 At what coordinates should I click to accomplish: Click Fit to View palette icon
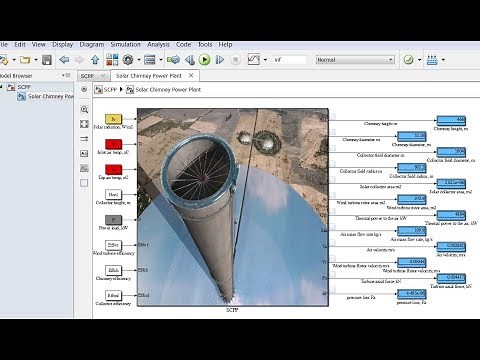tap(84, 124)
